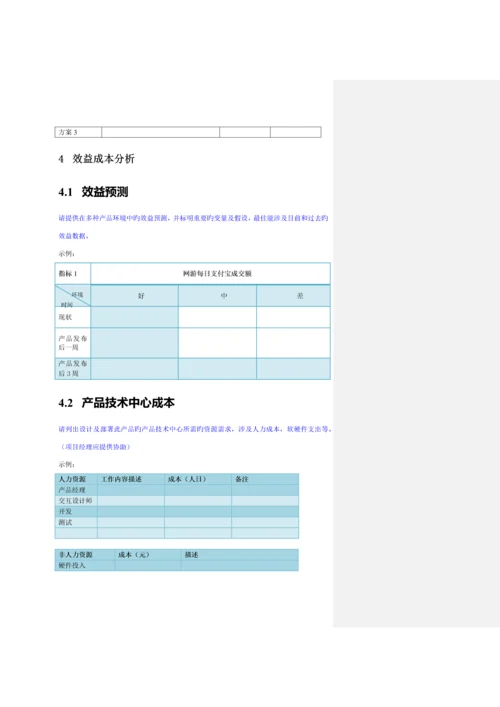Click the blue paragraph starting '请提供在多种产品环境'
This screenshot has width=500, height=707.
coord(193,218)
